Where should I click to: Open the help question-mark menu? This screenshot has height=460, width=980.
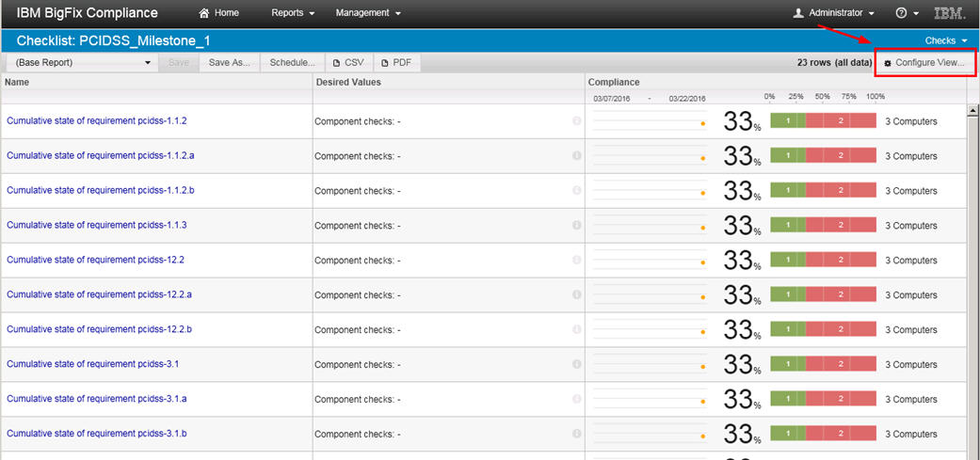tap(907, 13)
